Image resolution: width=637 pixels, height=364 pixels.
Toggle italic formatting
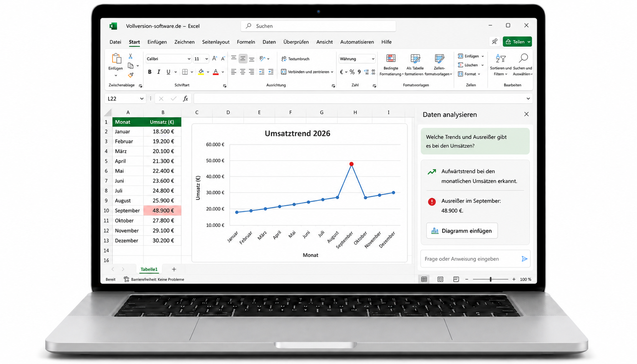pyautogui.click(x=159, y=72)
